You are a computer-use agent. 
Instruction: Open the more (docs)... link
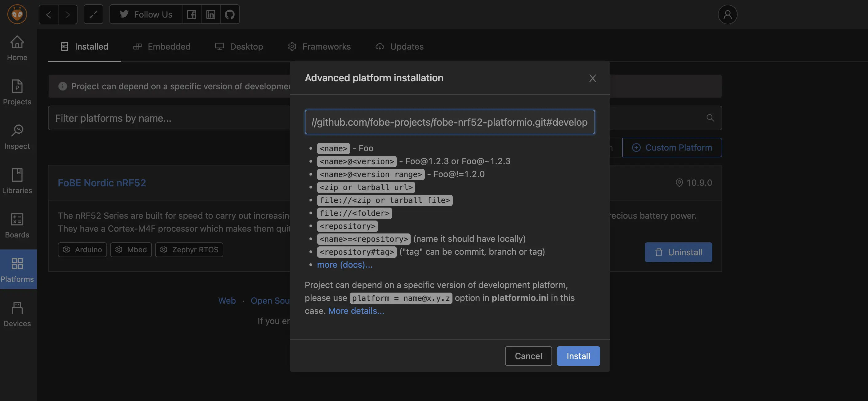(344, 265)
